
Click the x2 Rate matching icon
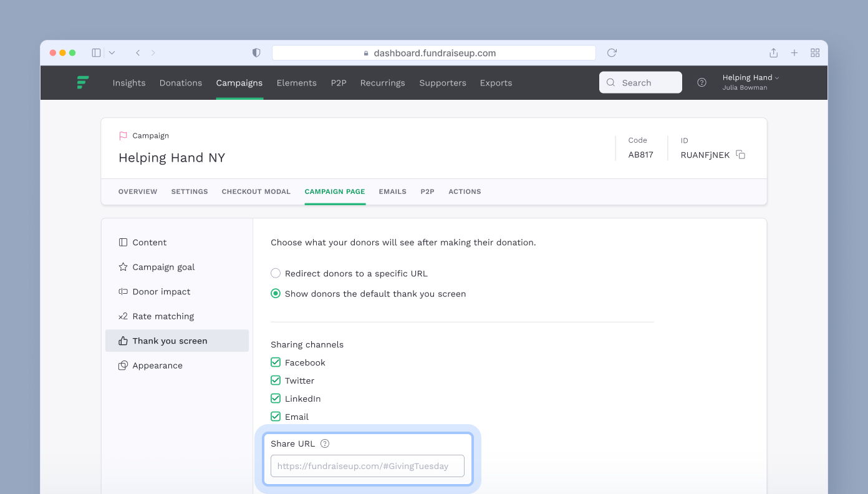point(123,316)
